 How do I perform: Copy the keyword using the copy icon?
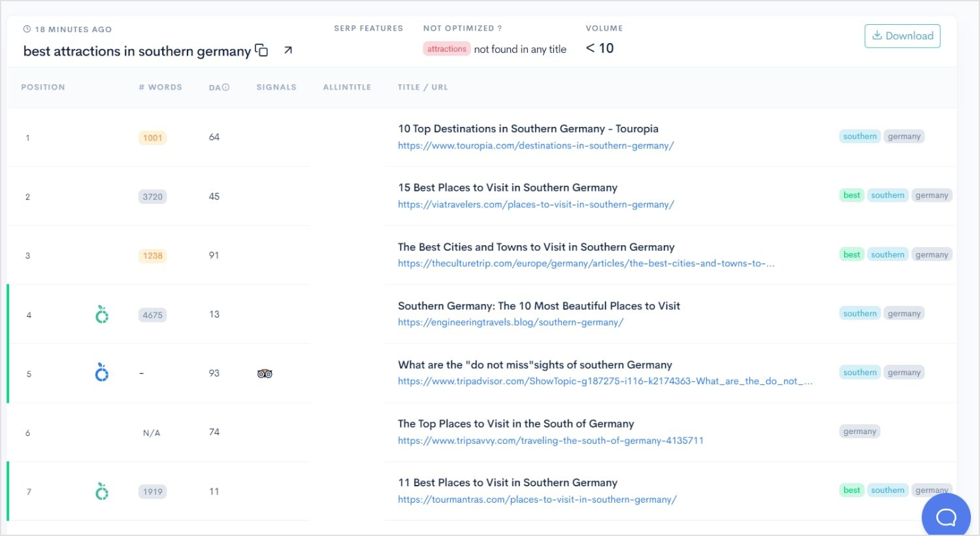coord(261,50)
